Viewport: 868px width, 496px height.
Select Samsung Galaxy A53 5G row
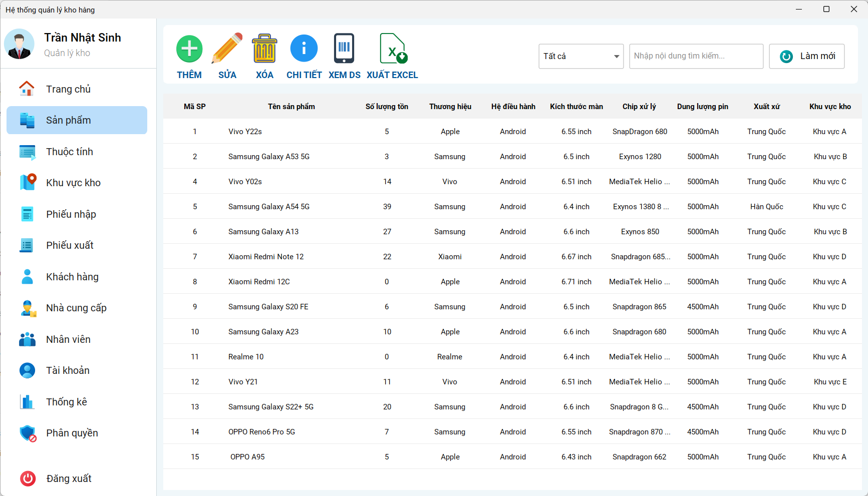(512, 157)
